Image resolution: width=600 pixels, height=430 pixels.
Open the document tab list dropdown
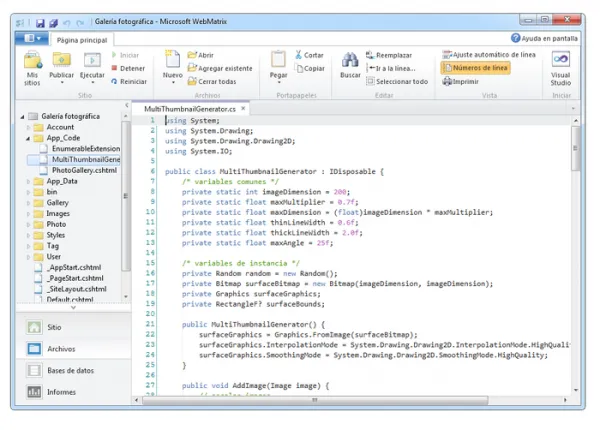point(573,109)
